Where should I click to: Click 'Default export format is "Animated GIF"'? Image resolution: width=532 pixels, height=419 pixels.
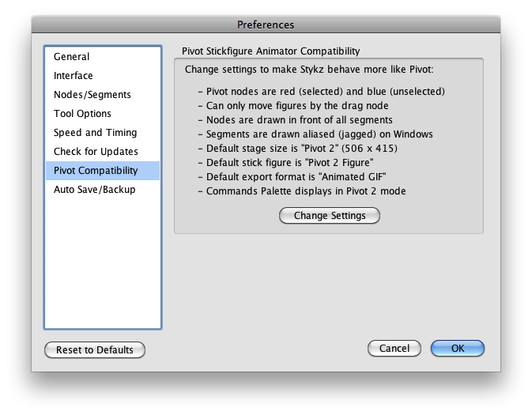(292, 177)
